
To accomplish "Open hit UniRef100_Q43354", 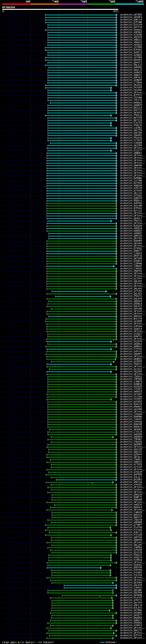I will 131,145.
